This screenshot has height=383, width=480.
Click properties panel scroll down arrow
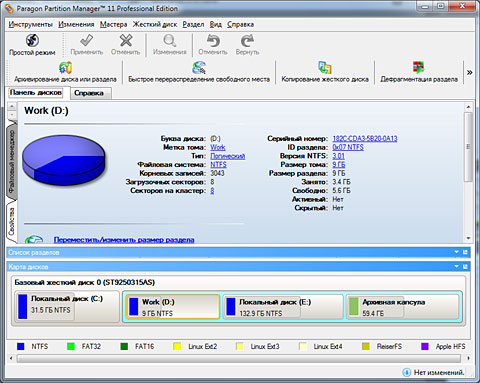click(x=468, y=238)
